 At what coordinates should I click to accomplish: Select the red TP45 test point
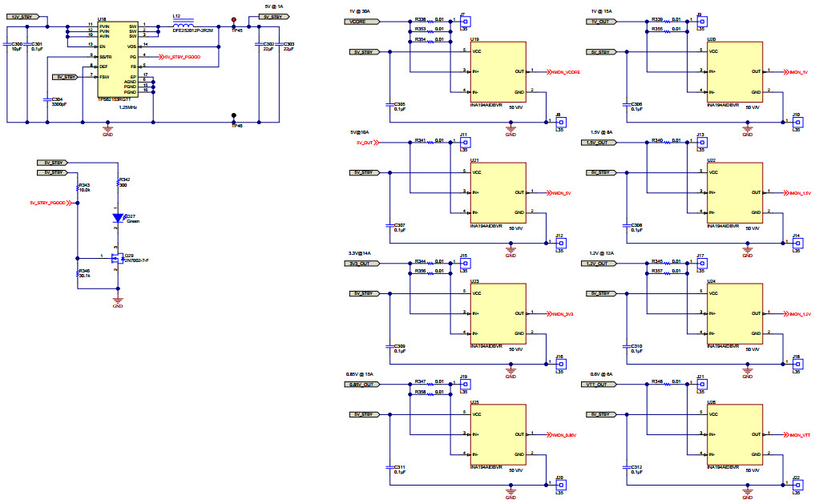pos(234,20)
